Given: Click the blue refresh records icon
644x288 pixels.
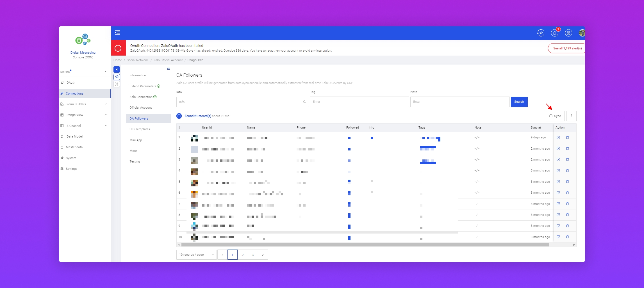Looking at the screenshot, I should pos(179,116).
